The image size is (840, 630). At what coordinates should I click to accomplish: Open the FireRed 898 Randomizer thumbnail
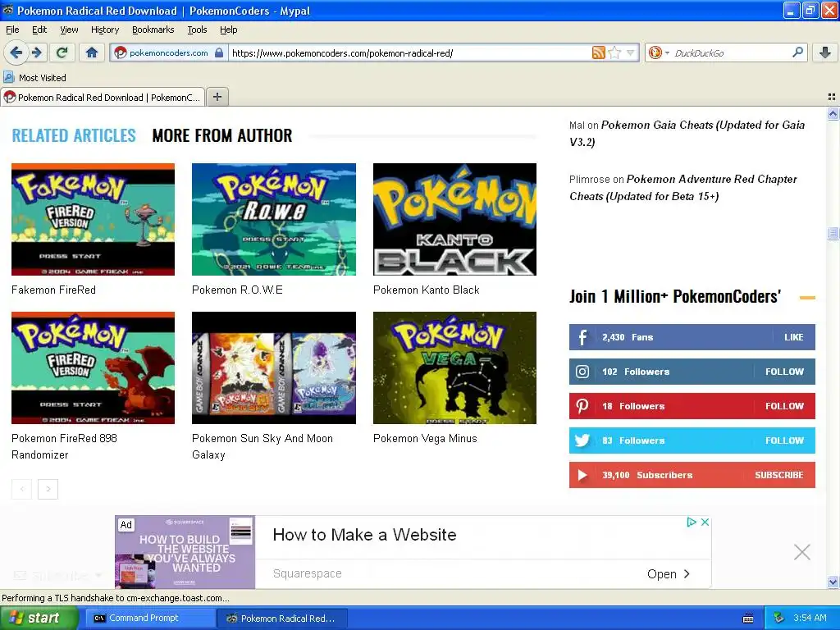pyautogui.click(x=93, y=367)
